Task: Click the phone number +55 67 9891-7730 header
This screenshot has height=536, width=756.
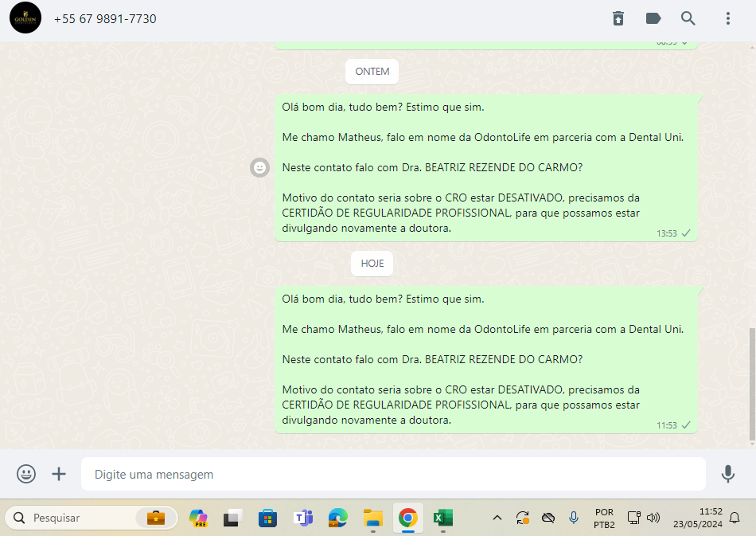Action: [105, 19]
